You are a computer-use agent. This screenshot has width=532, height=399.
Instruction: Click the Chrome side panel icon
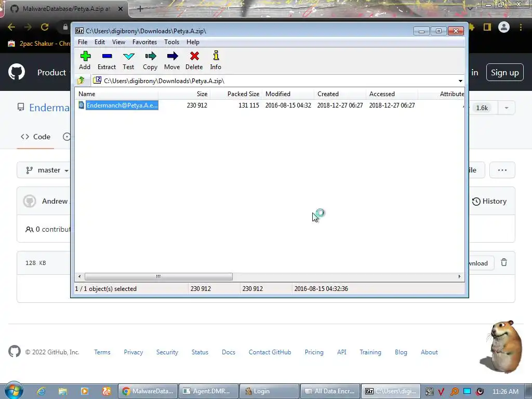[x=487, y=27]
